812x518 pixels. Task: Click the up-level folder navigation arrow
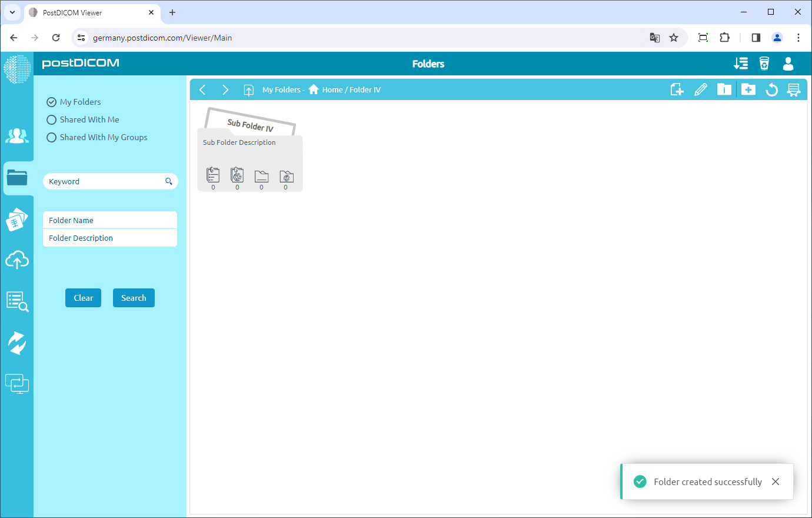pyautogui.click(x=248, y=89)
